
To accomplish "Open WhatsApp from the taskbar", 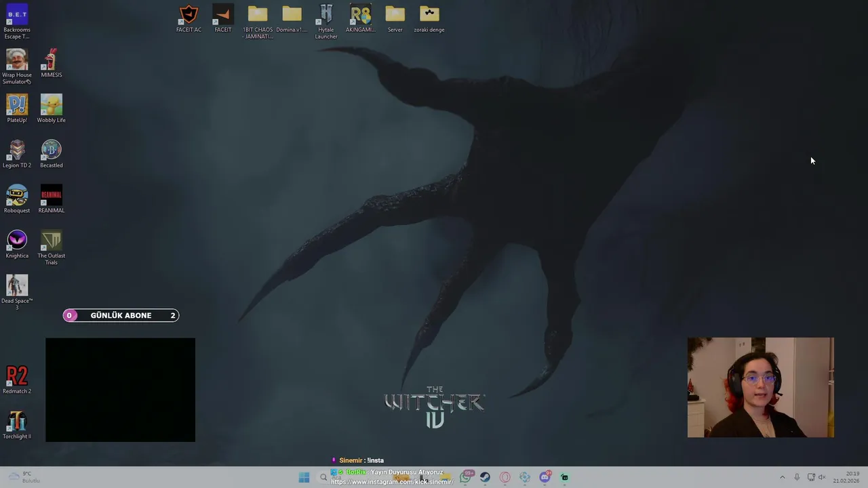I will point(466,477).
